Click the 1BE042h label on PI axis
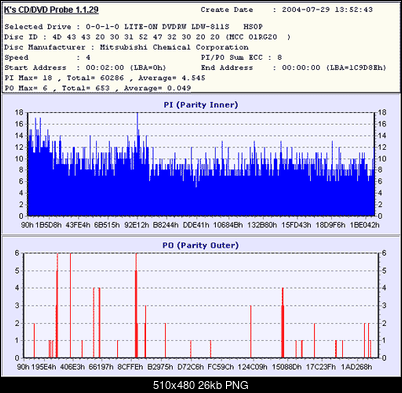402x393 pixels. tap(364, 225)
